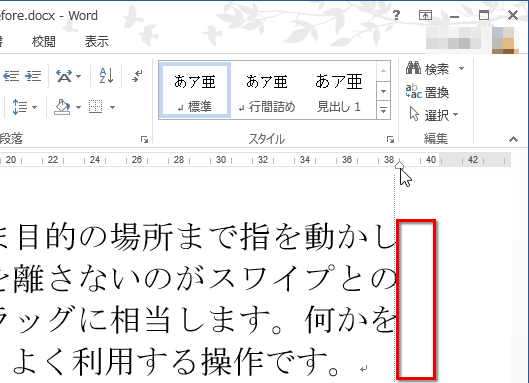Image resolution: width=529 pixels, height=383 pixels.
Task: Click the line spacing icon
Action: point(19,107)
